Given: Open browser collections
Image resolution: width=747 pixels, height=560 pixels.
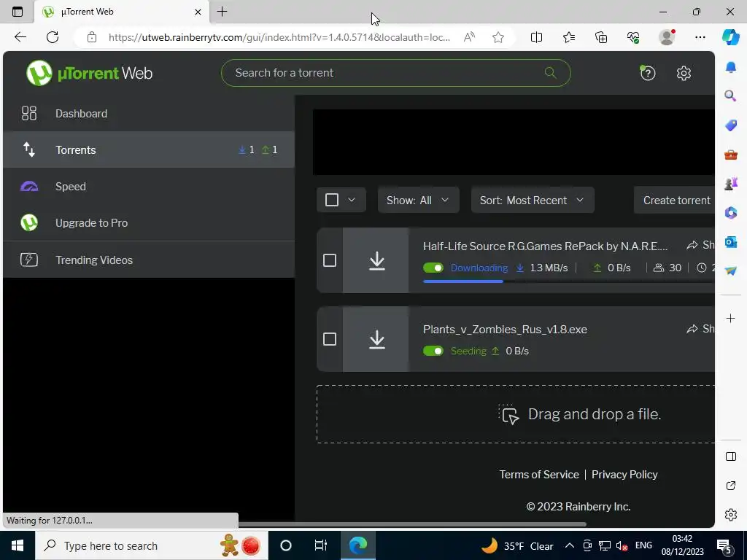Looking at the screenshot, I should point(601,37).
